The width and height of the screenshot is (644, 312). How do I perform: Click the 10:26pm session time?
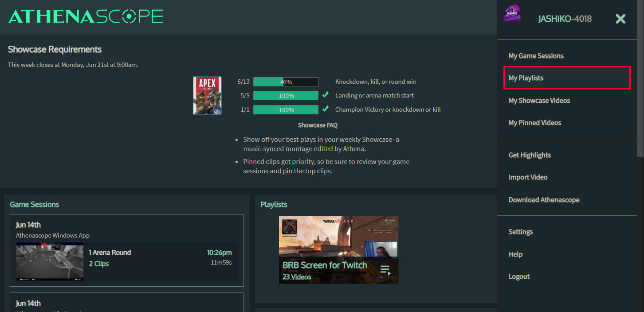pos(219,253)
